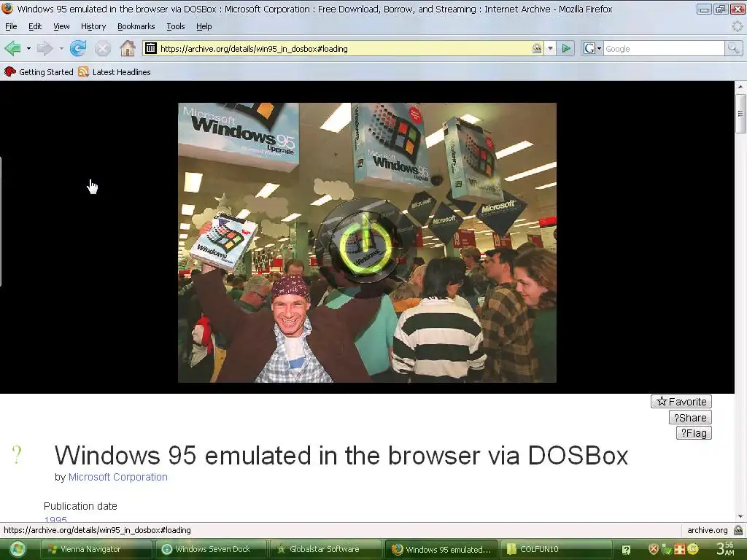Click the Stop loading button

102,48
